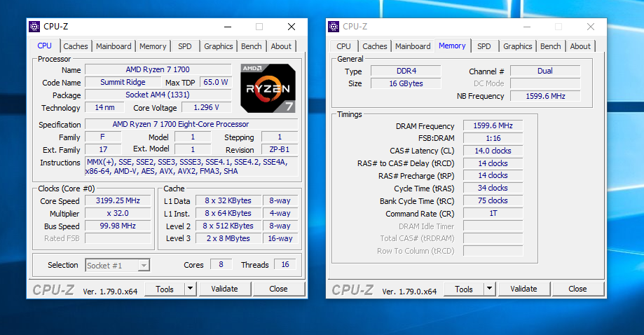Click CAS# Latency value '14.0 clocks'
This screenshot has height=335, width=644.
point(493,151)
